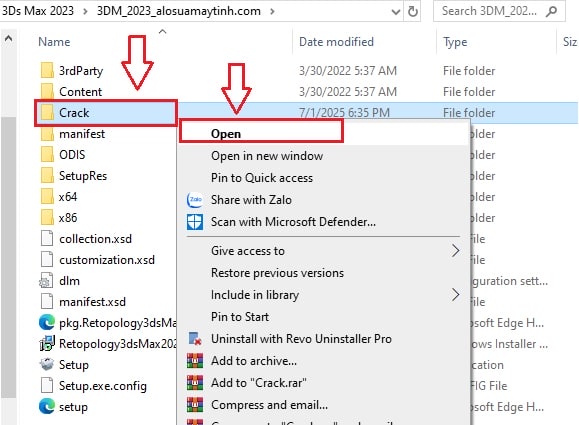Select the Retopology3dsMax installer package icon
Screen dimensions: 579x425
click(x=47, y=344)
